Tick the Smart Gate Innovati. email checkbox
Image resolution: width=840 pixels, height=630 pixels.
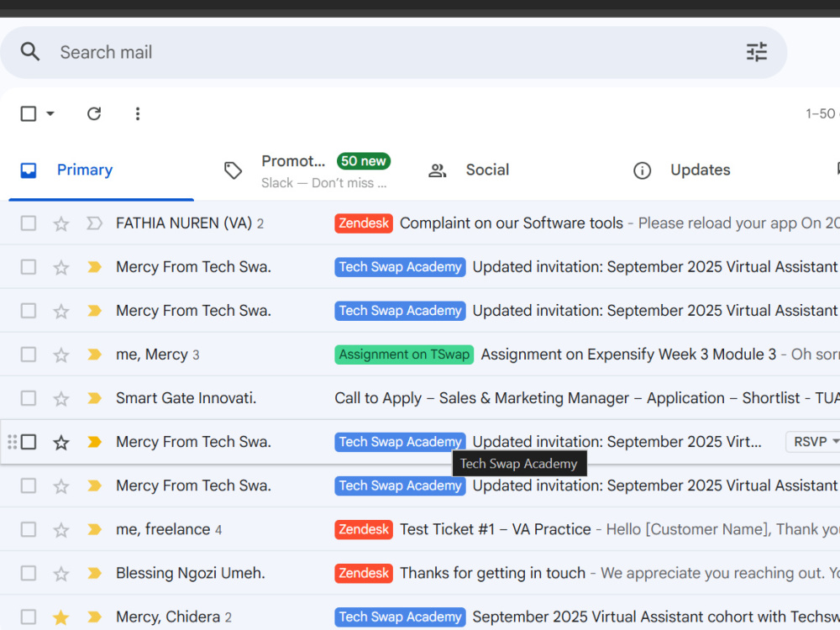[29, 398]
